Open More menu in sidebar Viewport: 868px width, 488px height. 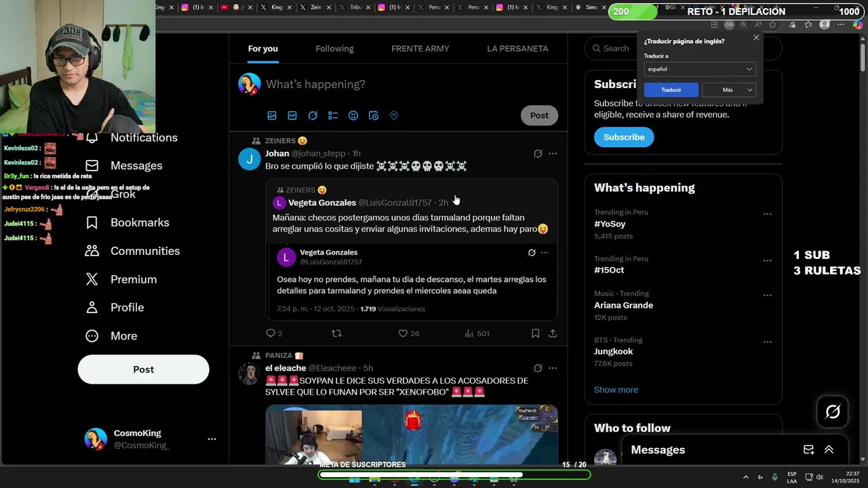[x=111, y=336]
